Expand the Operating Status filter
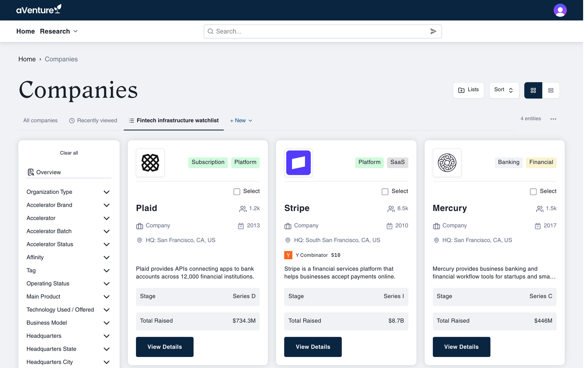This screenshot has height=368, width=588. (x=69, y=283)
